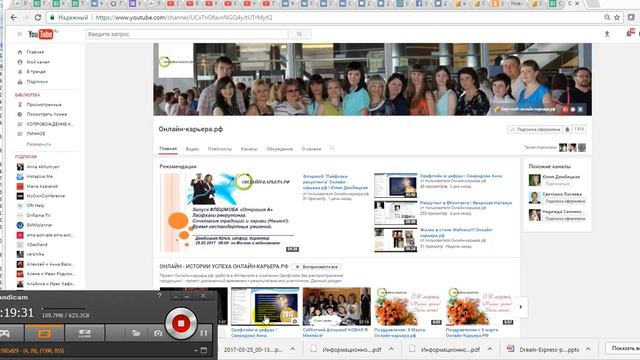Open the Флешмоб Лайфхаки рекрутинга video title
This screenshot has width=640, height=360.
(335, 182)
